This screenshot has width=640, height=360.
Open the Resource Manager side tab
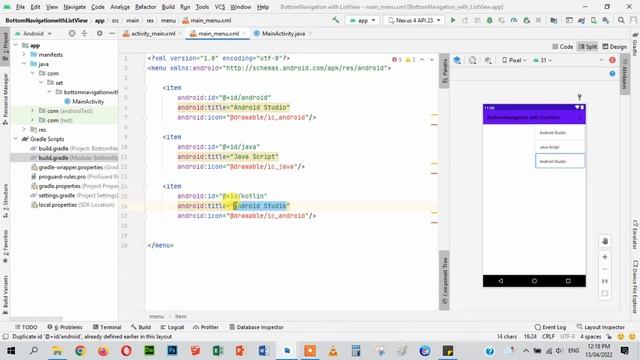point(5,99)
